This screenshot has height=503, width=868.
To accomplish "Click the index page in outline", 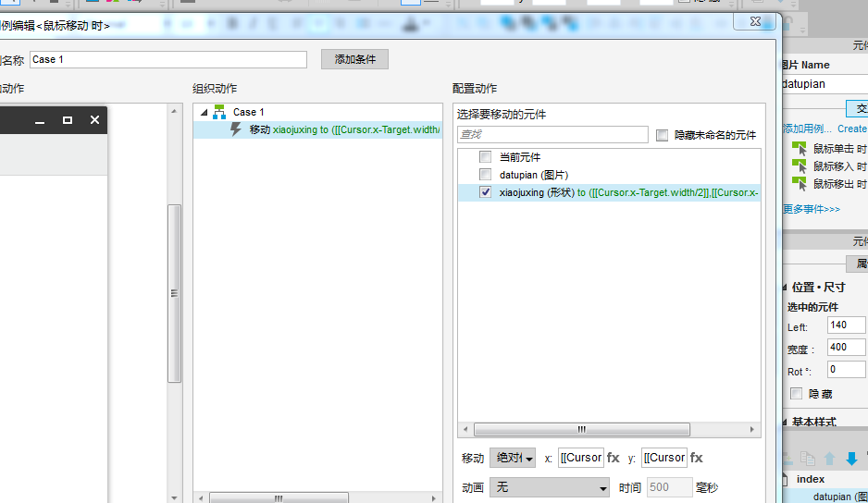I will pos(811,479).
